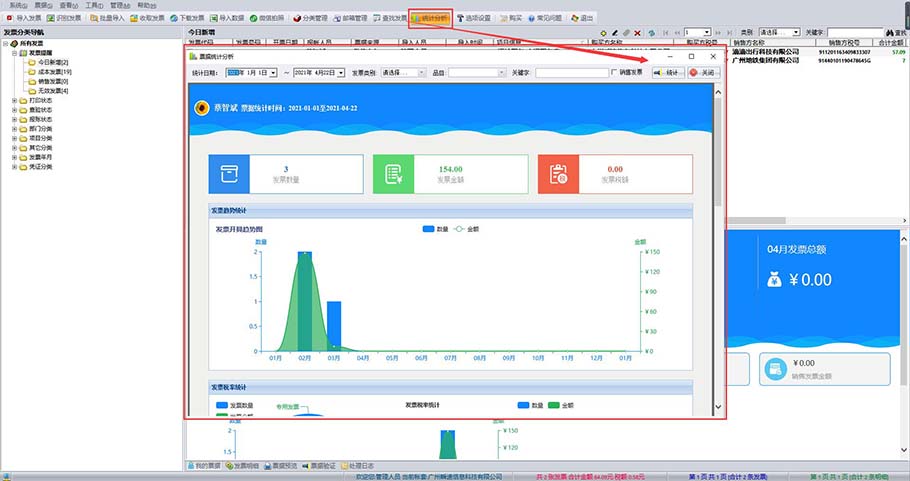Open the 帮助 menu
This screenshot has width=910, height=481.
pos(147,5)
